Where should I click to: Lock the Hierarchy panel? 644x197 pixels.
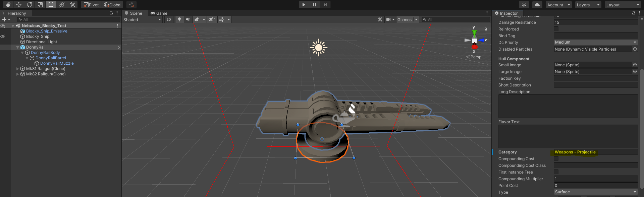click(111, 13)
